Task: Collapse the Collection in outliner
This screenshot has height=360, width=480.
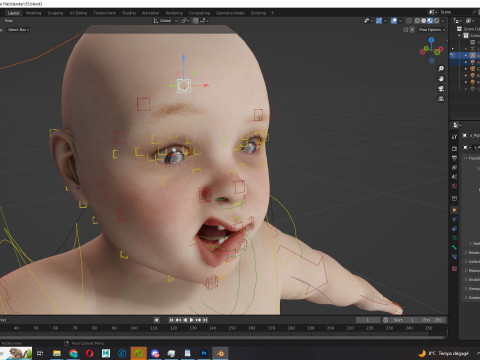Action: 459,35
